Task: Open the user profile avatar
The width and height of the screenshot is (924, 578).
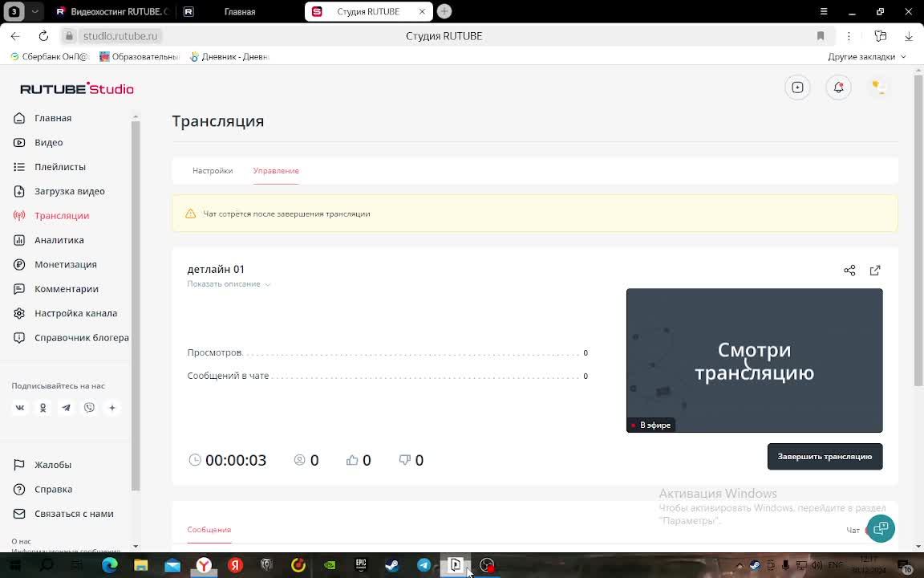Action: tap(878, 88)
